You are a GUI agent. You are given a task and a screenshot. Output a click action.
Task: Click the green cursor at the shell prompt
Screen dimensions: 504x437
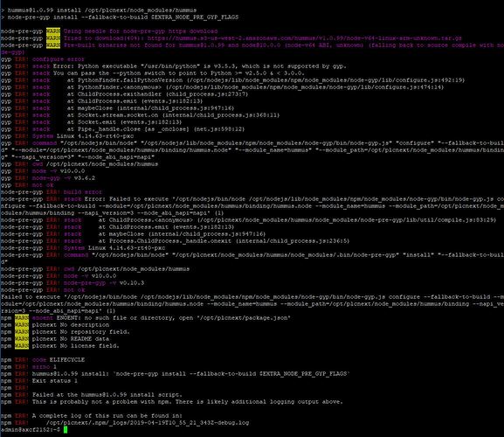coord(66,430)
